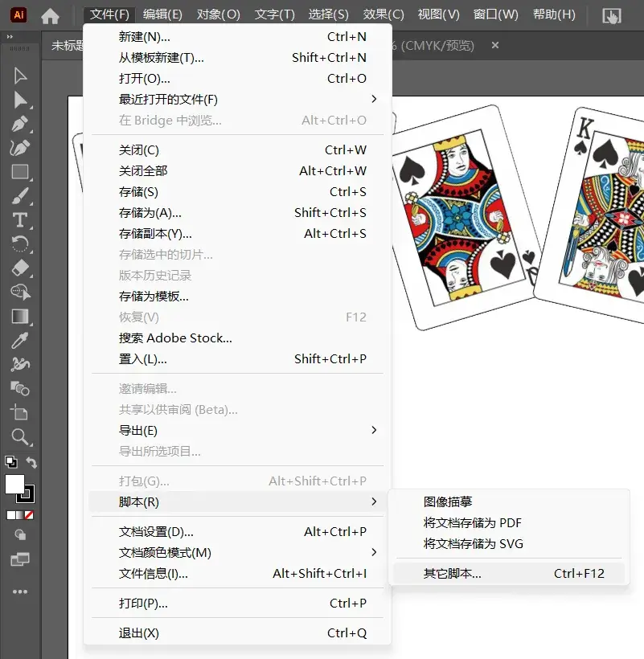Select the Shape Builder tool
The height and width of the screenshot is (659, 644).
click(20, 292)
